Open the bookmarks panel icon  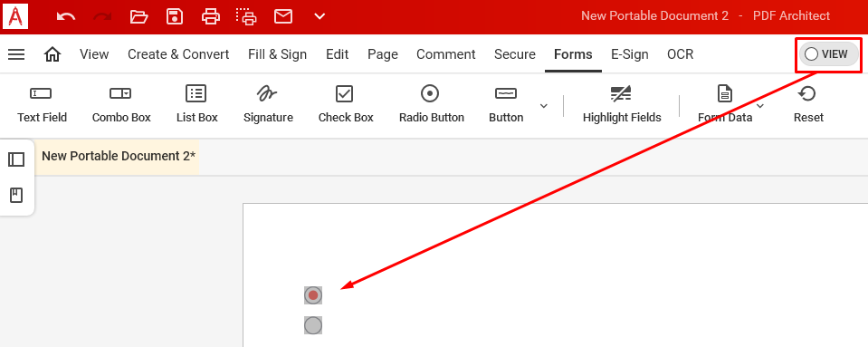pos(16,195)
